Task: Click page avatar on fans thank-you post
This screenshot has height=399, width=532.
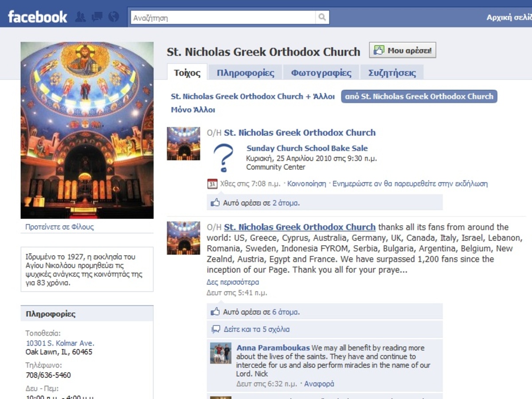Action: (x=184, y=238)
